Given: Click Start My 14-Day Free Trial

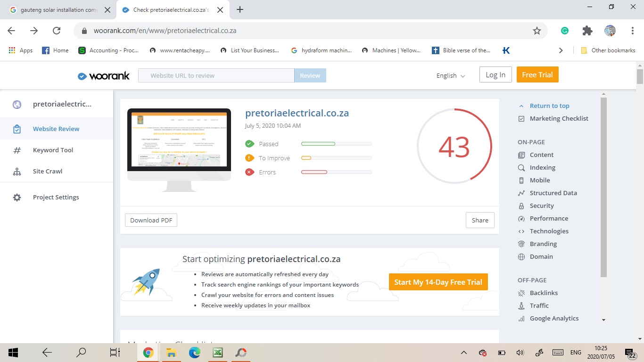Looking at the screenshot, I should click(x=438, y=282).
